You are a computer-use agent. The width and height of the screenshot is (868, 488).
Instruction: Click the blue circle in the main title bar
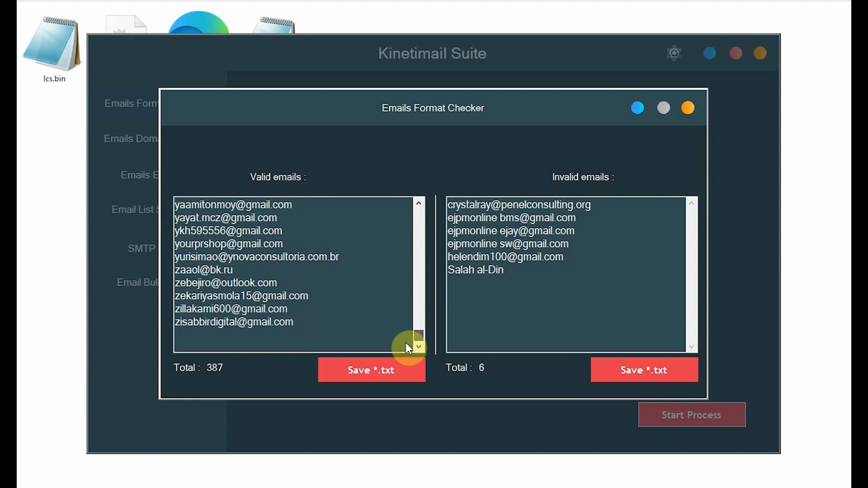coord(709,53)
